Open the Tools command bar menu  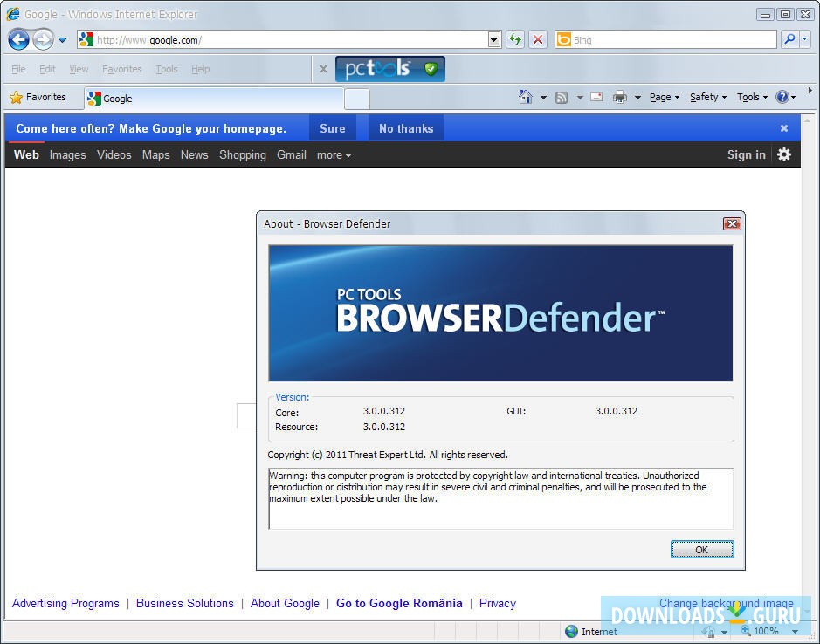point(752,97)
